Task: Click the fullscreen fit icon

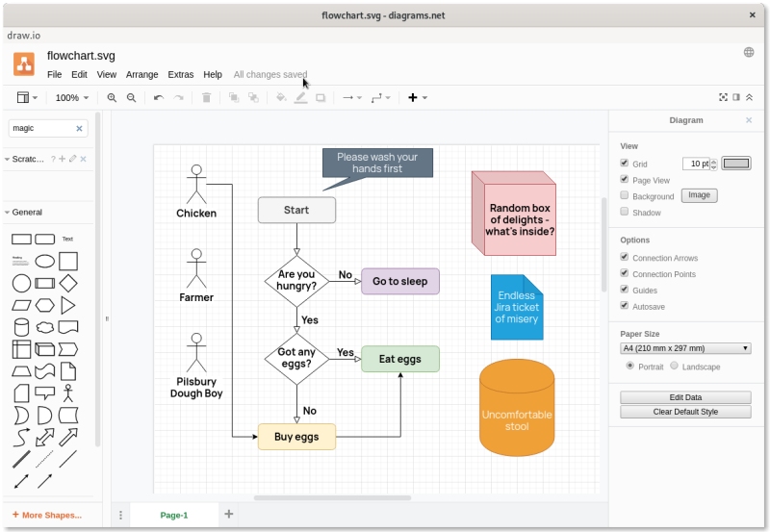Action: coord(723,97)
